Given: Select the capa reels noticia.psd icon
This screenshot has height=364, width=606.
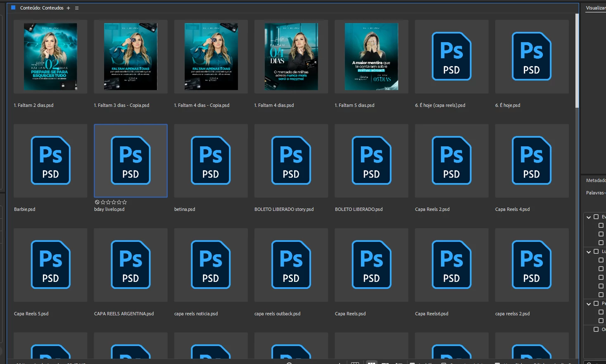Looking at the screenshot, I should pos(211,265).
